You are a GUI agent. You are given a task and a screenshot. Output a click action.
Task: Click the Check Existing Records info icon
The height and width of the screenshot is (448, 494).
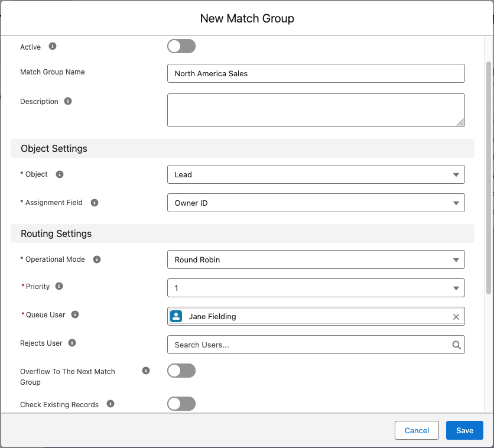[110, 404]
